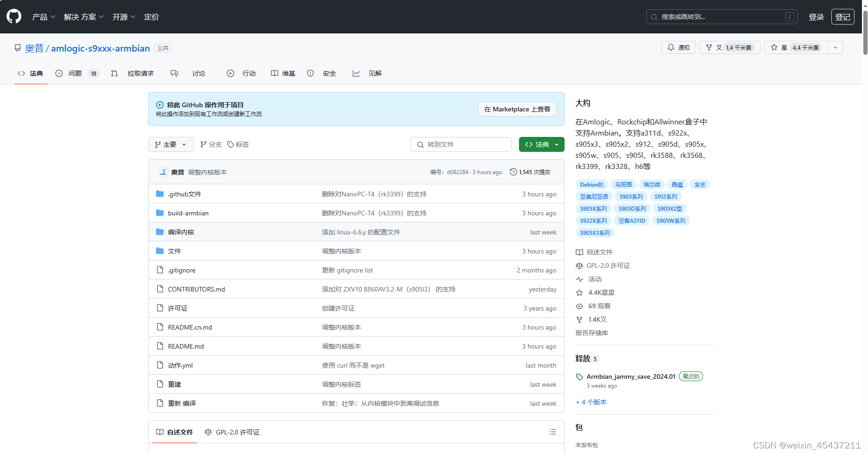Image resolution: width=868 pixels, height=454 pixels.
Task: Open the amlogic-s9xxx-armbian repository link
Action: coord(100,48)
